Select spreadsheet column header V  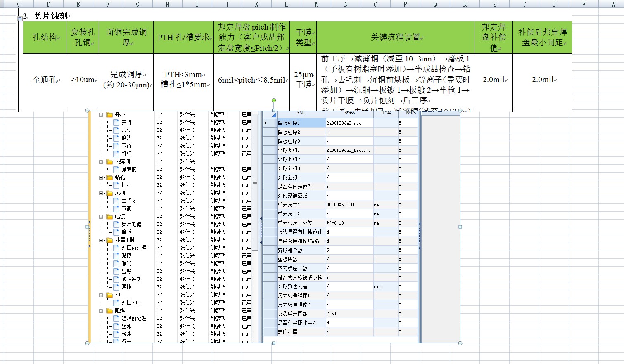tap(584, 4)
